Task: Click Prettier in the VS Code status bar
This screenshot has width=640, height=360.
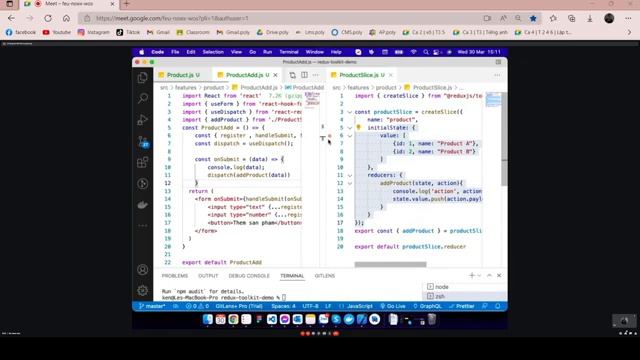Action: [x=462, y=306]
